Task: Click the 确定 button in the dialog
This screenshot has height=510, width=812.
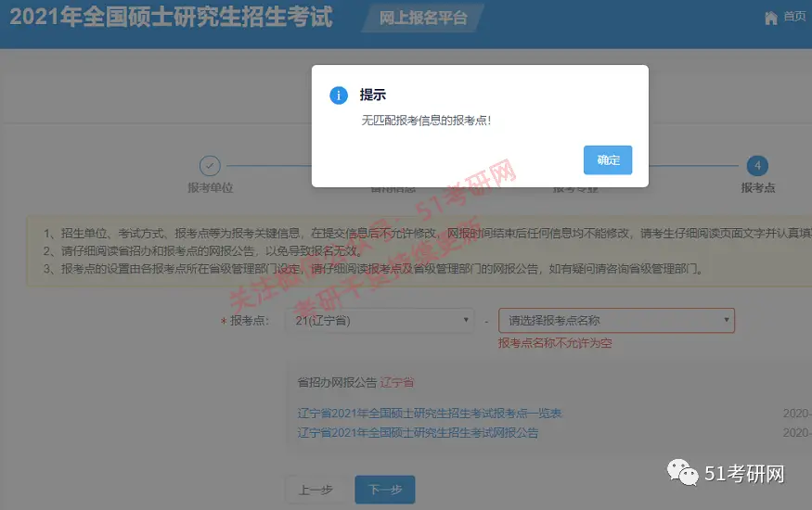Action: pos(608,159)
